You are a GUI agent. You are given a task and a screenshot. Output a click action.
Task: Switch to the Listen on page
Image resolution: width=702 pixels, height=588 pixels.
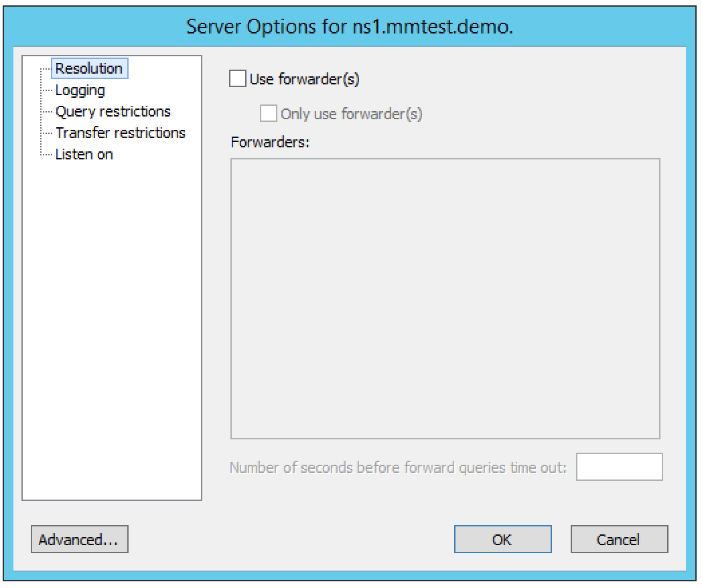coord(84,154)
